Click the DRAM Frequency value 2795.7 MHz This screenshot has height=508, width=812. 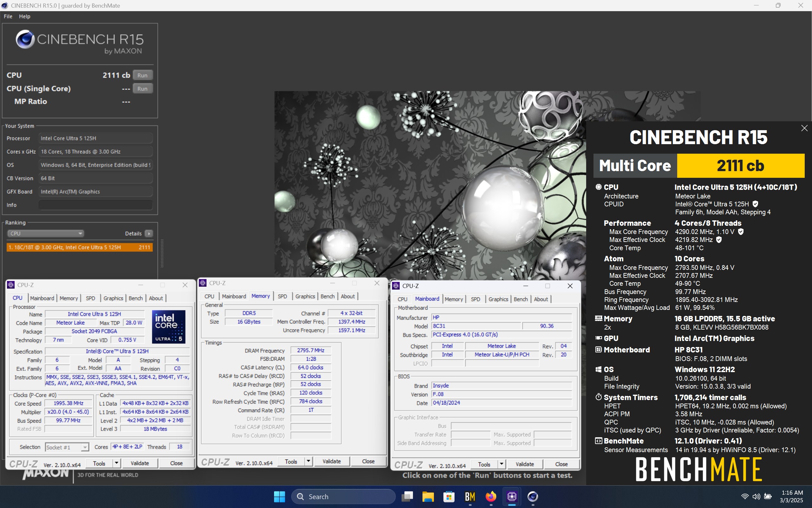pos(311,350)
